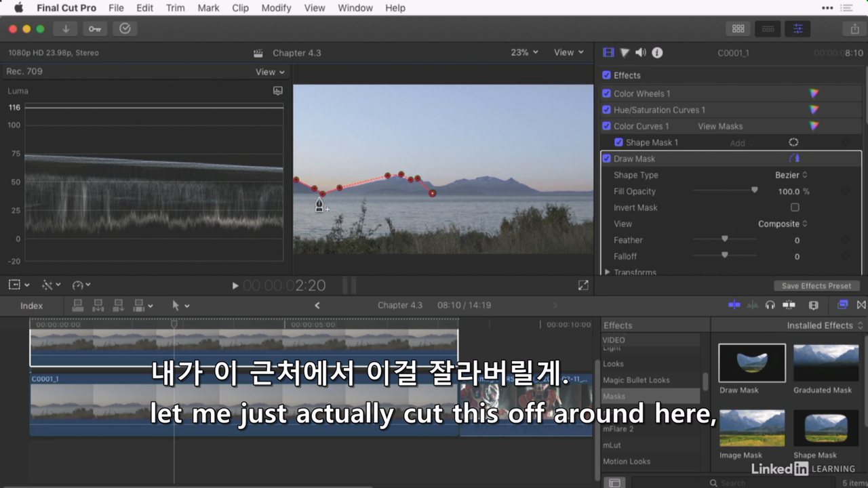Play the viewer clip

pos(235,286)
